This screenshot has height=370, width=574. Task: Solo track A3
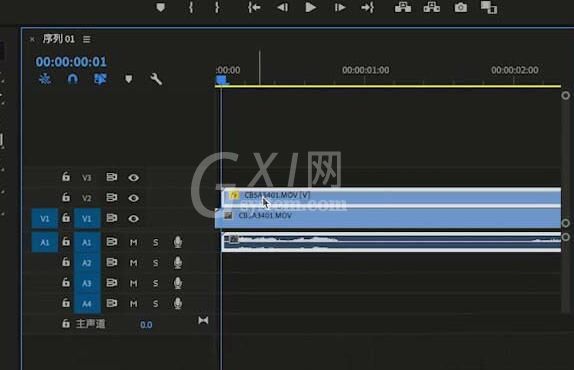[x=156, y=283]
